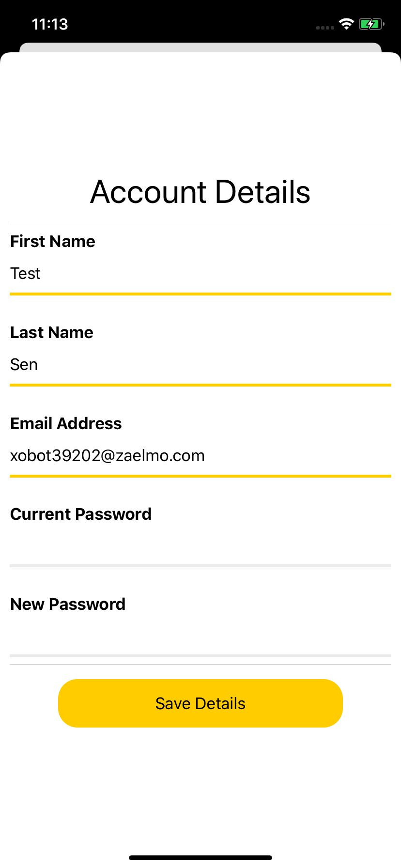
Task: Tap the 11:13 clock in status bar
Action: coord(50,24)
